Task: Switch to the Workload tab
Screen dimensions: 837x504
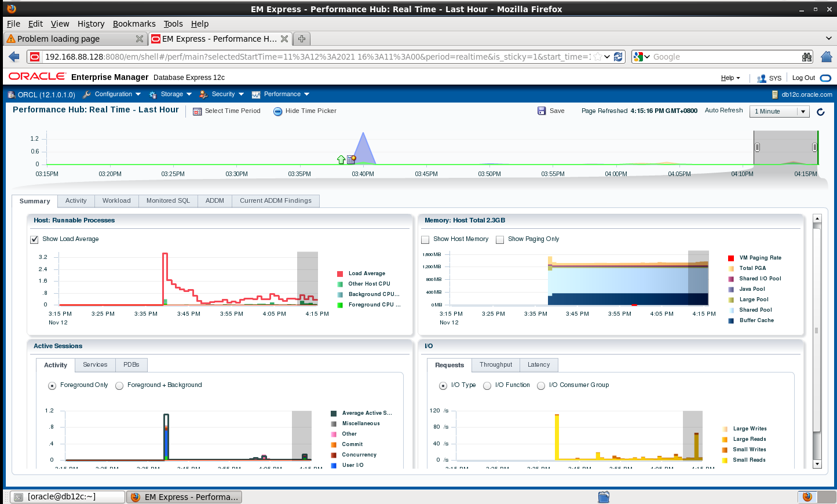Action: (116, 201)
